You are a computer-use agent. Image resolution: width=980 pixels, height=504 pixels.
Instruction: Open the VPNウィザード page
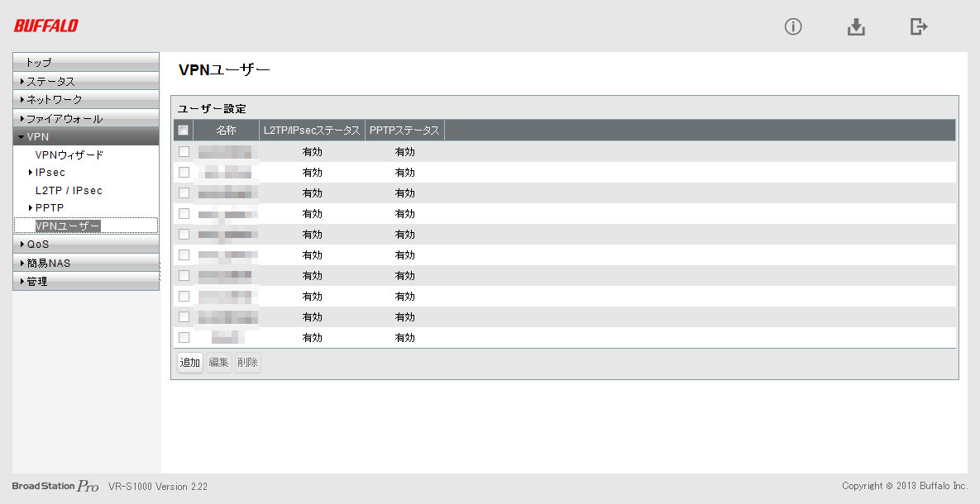click(x=69, y=155)
